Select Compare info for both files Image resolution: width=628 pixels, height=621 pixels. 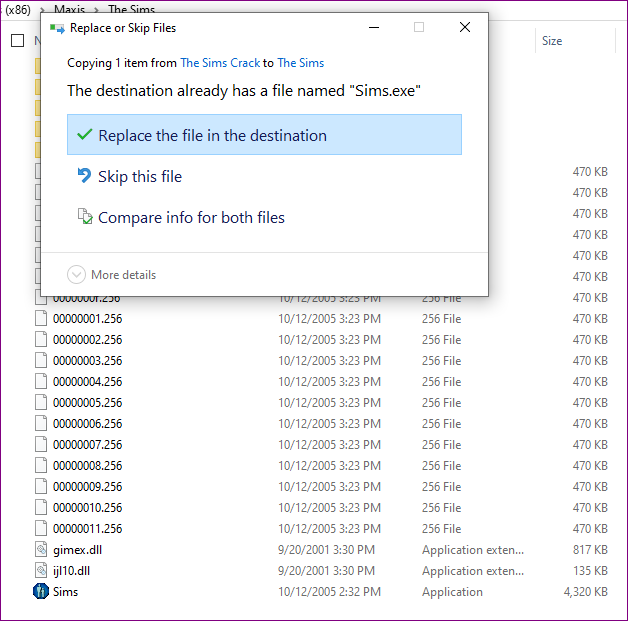point(191,218)
